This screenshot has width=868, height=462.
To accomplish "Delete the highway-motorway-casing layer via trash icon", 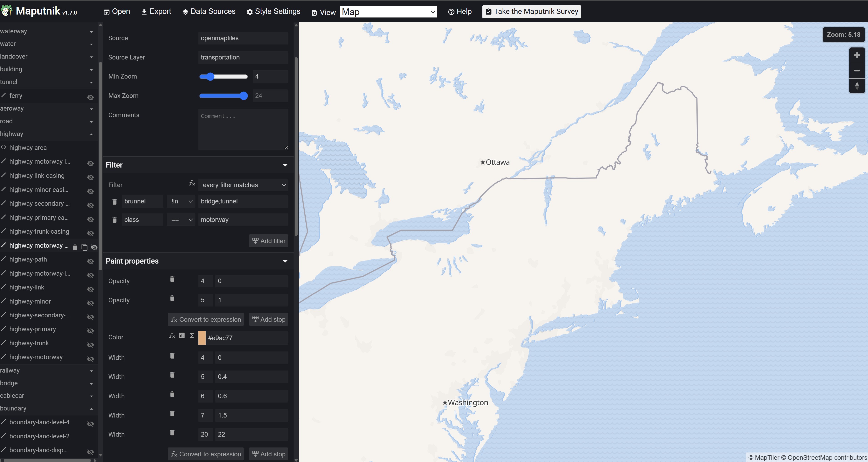I will pos(75,247).
